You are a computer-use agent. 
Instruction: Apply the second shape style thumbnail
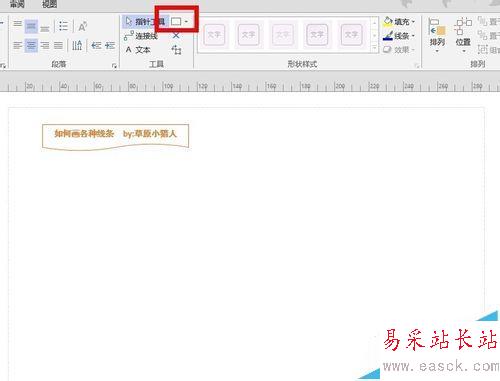tap(248, 34)
